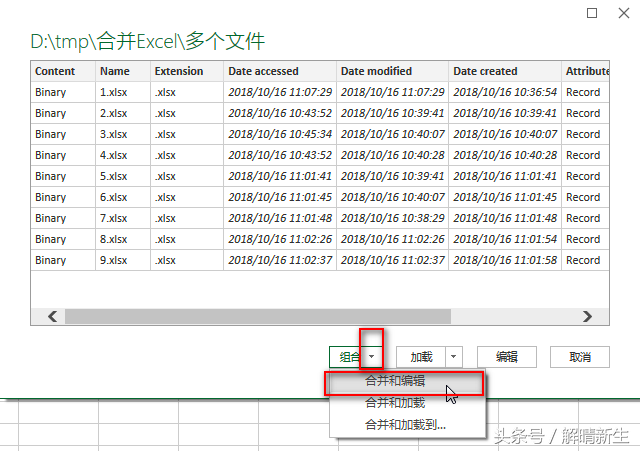Expand the 加载 dropdown arrow
640x451 pixels.
pos(453,357)
